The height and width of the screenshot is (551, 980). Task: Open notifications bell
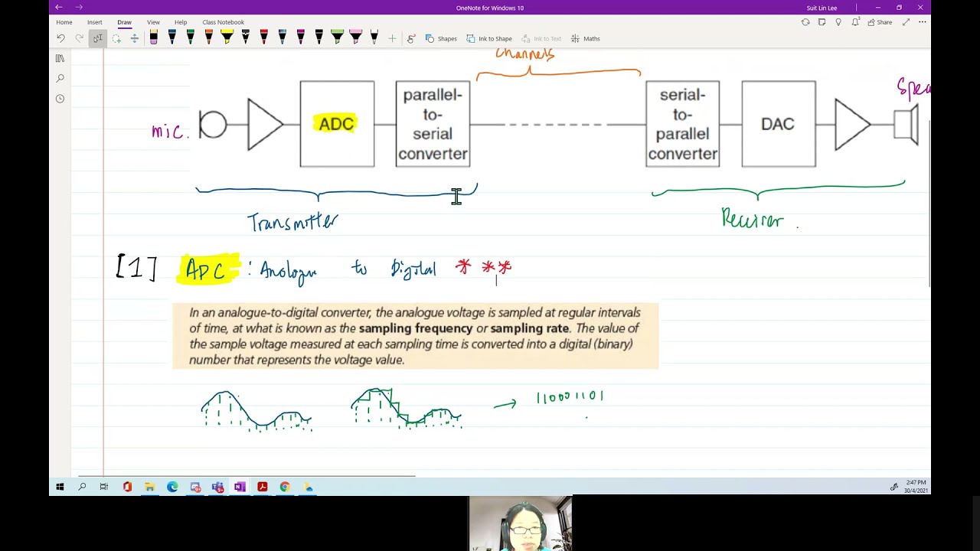[855, 22]
